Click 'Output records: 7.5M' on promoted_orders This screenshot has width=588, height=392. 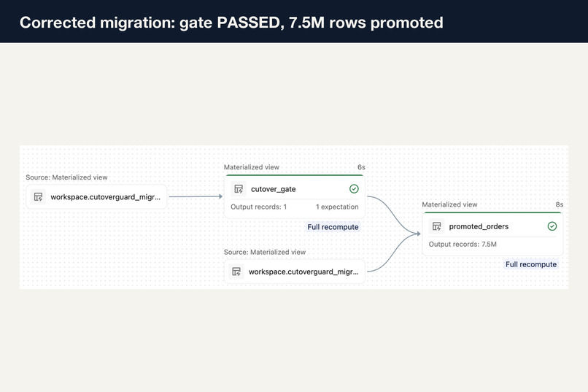pos(463,245)
